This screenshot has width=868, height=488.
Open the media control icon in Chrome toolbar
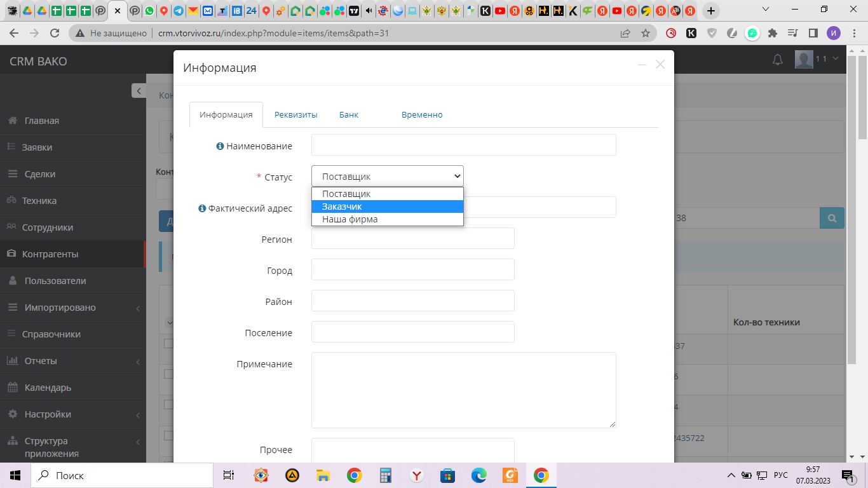tap(792, 33)
